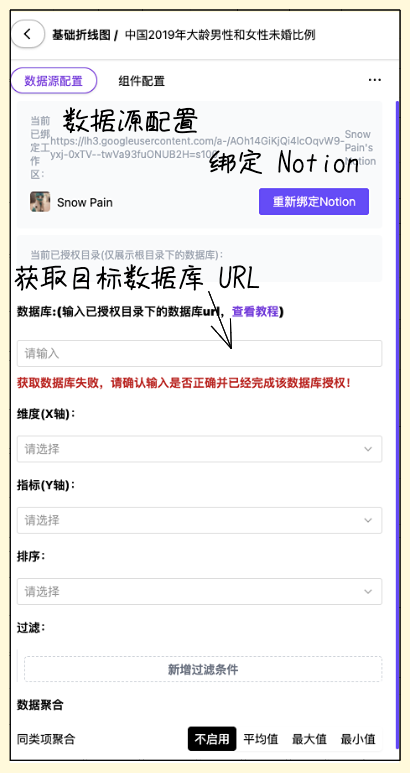
Task: Go back with the arrow button
Action: pos(28,34)
